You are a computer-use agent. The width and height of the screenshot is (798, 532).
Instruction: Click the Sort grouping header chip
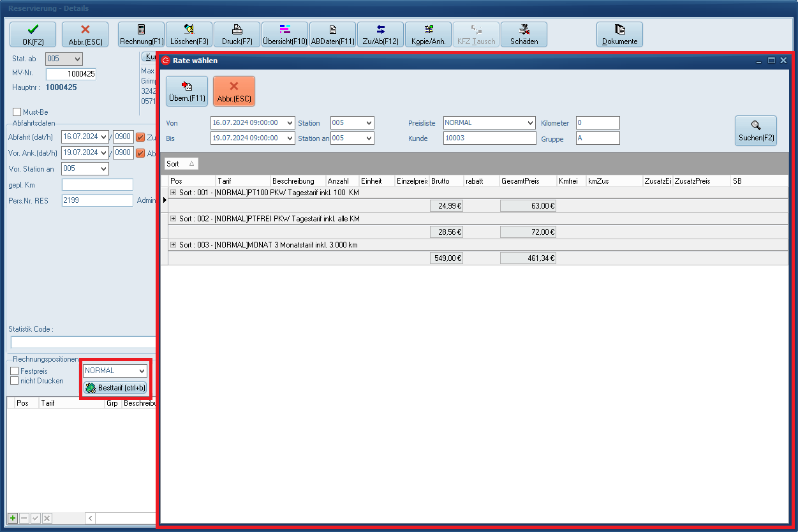pos(181,164)
